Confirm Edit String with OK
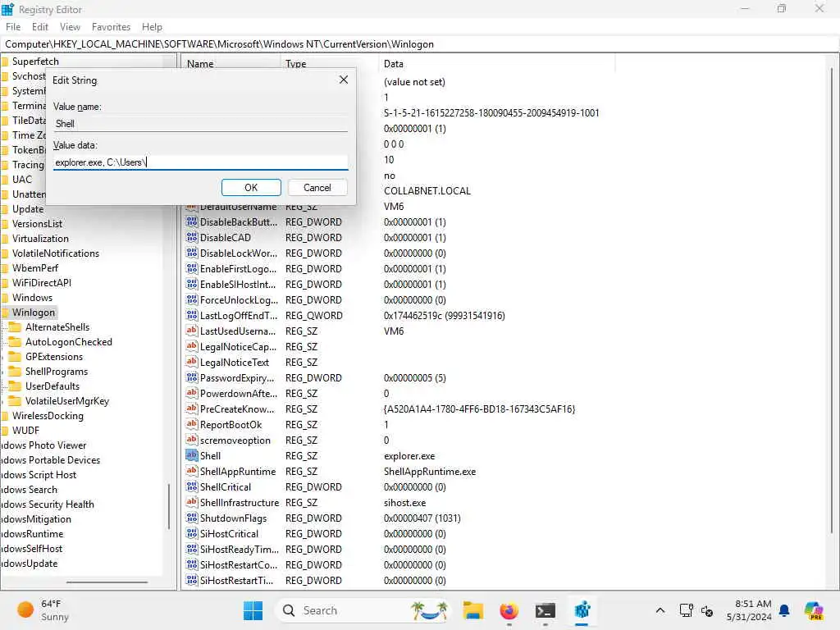The height and width of the screenshot is (630, 840). 251,188
